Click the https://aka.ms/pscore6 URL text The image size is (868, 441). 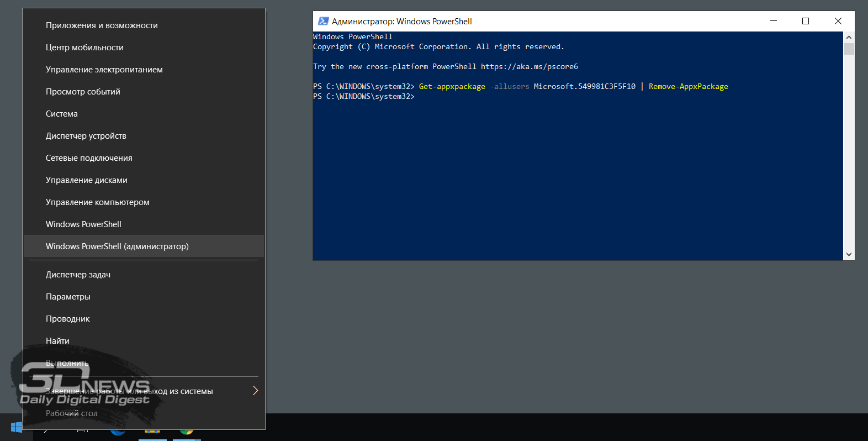[530, 67]
